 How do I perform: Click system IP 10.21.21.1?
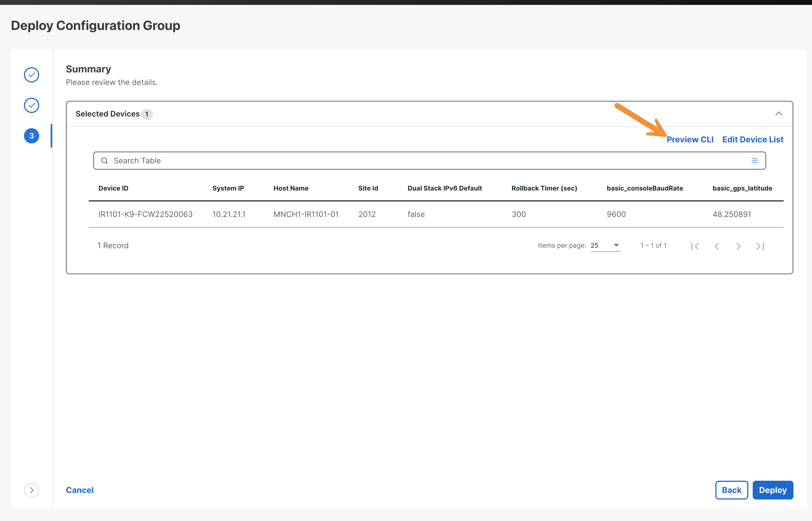(x=229, y=214)
